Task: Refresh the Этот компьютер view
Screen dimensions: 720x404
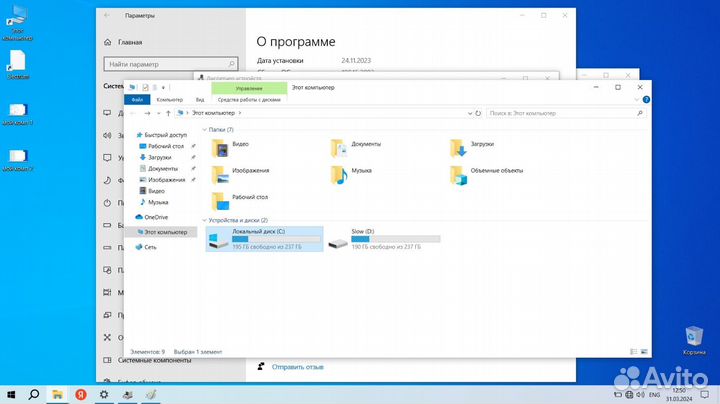Action: [478, 113]
